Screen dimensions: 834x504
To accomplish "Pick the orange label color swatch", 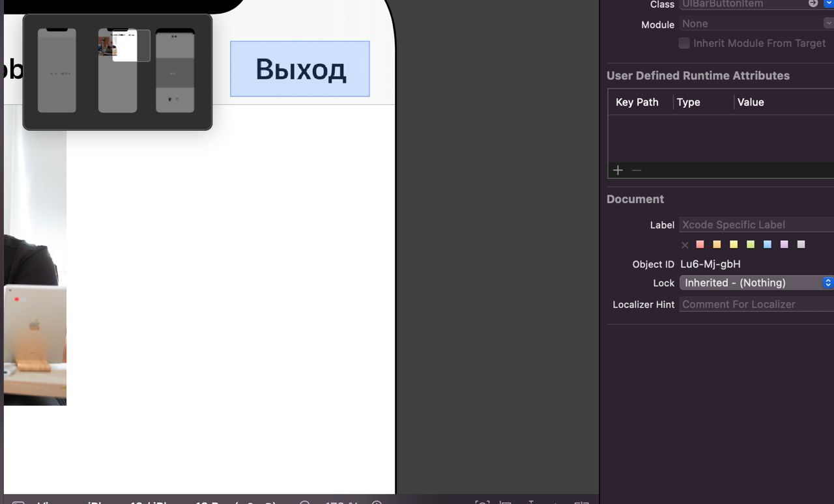I will [717, 245].
